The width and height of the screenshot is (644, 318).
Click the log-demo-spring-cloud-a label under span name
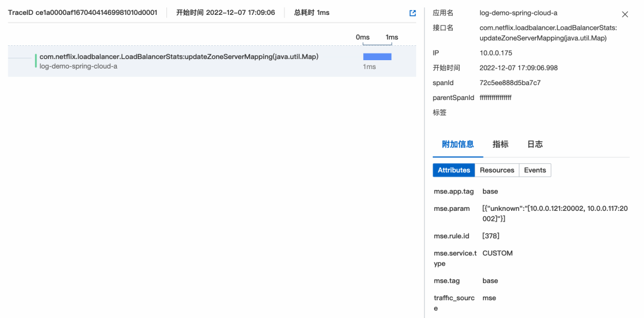tap(79, 66)
